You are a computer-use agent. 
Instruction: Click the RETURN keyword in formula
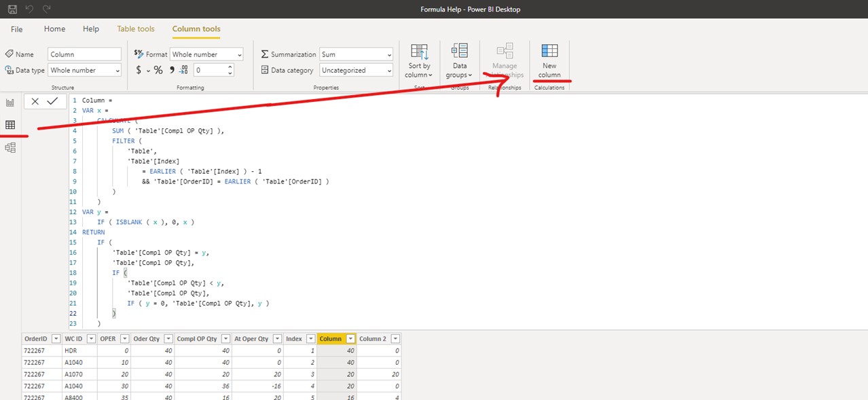94,232
